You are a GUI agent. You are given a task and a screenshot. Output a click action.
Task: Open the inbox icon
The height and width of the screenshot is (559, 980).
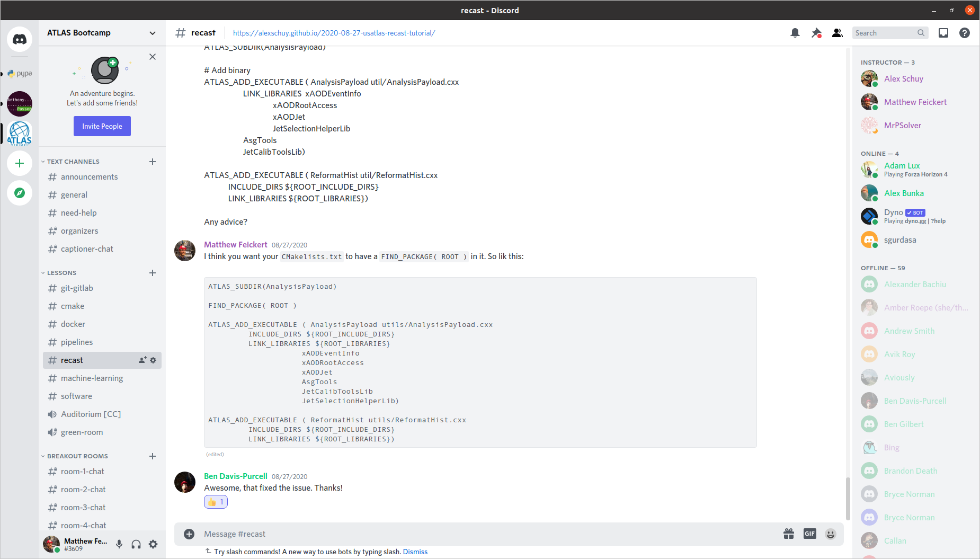coord(943,33)
